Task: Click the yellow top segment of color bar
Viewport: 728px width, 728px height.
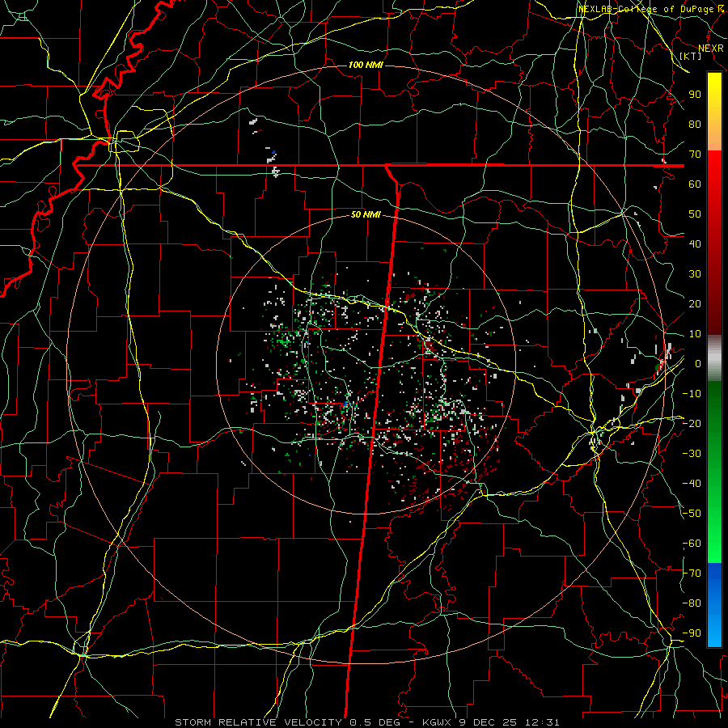Action: (714, 112)
